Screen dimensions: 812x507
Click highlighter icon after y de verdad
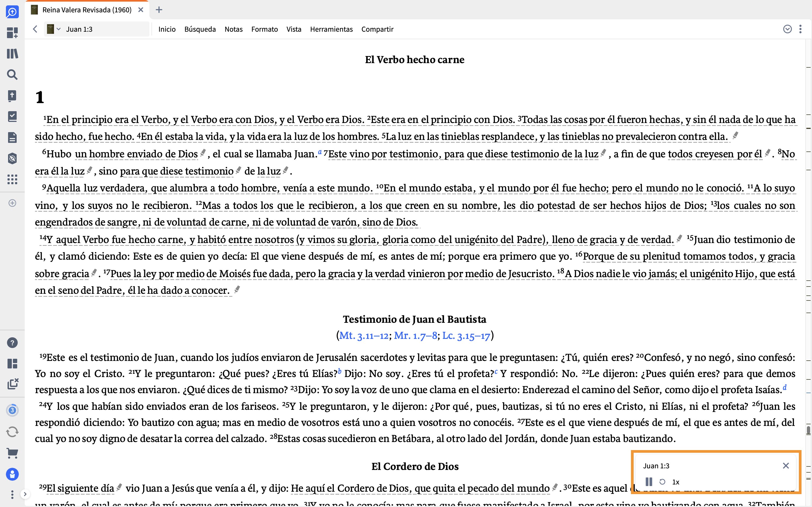coord(680,238)
